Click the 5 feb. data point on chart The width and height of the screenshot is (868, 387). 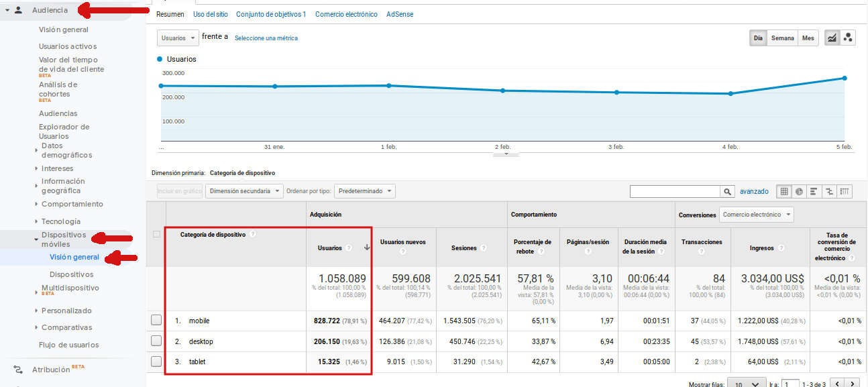845,78
